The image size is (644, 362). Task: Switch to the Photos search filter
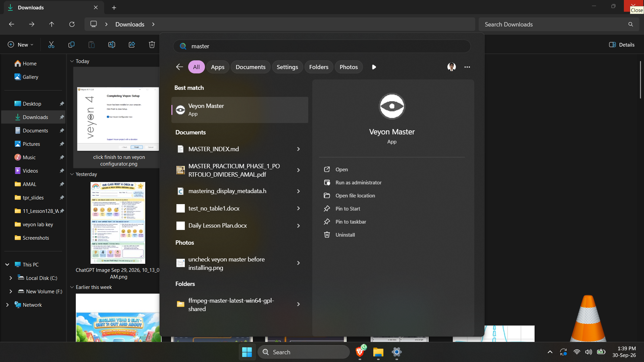point(349,67)
